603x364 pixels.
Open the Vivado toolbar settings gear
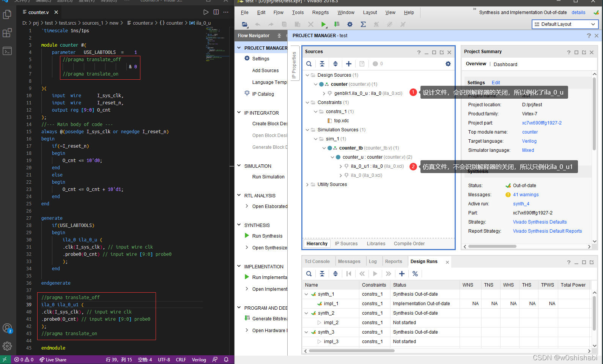click(x=350, y=24)
